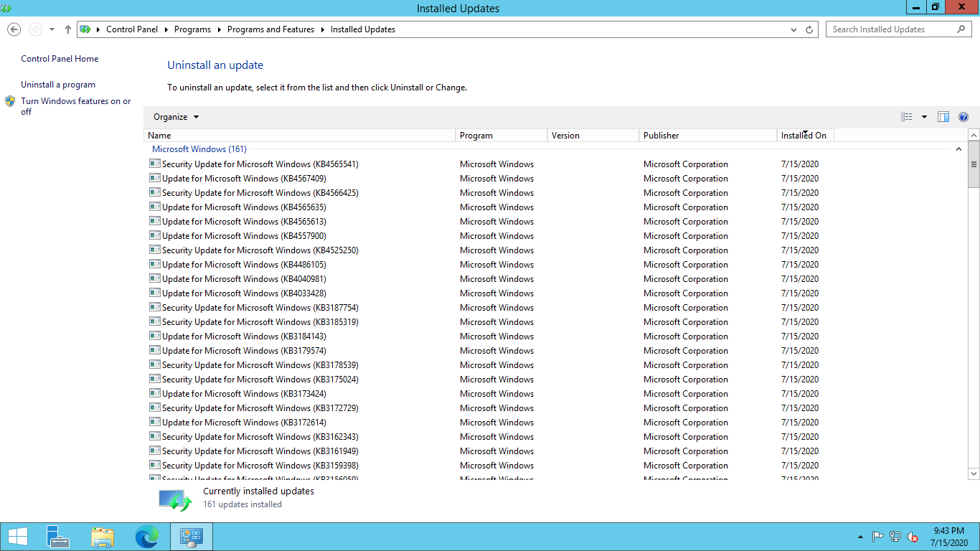Refresh the Installed Updates list
Image resolution: width=980 pixels, height=551 pixels.
[809, 29]
